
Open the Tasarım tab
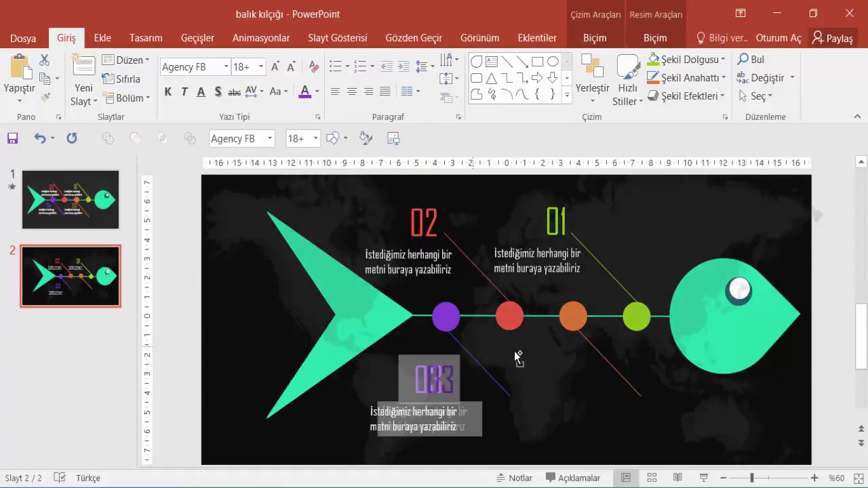point(146,38)
